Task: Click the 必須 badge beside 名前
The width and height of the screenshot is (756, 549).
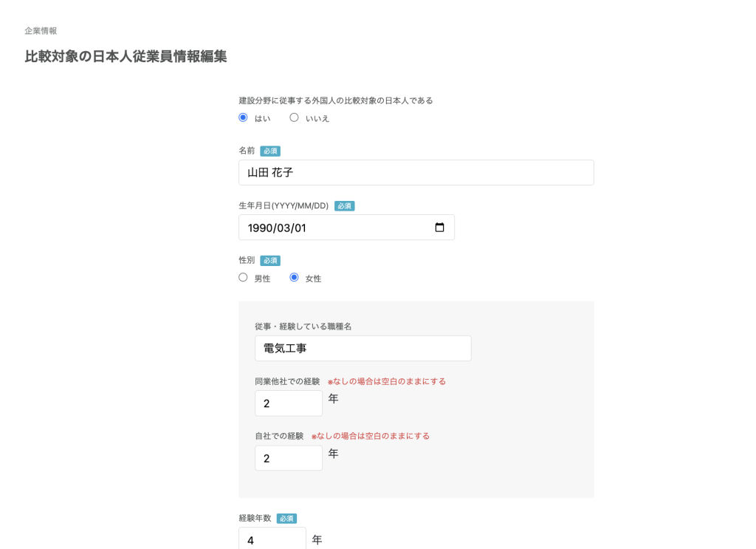Action: click(x=270, y=151)
